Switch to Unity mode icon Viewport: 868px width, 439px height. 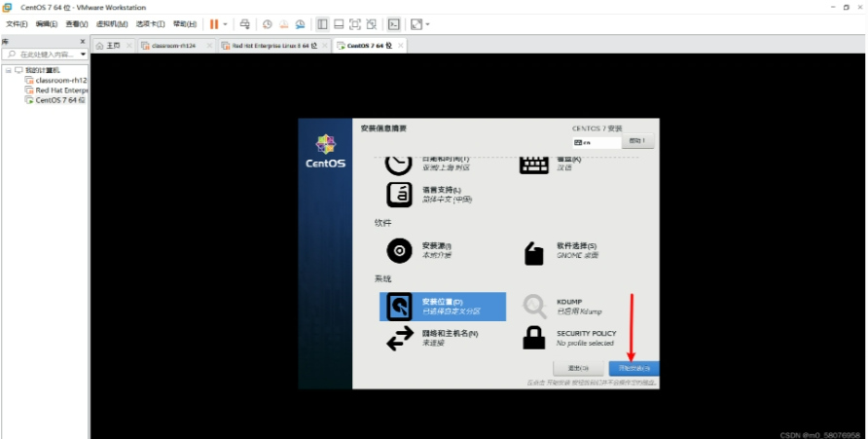pos(372,24)
